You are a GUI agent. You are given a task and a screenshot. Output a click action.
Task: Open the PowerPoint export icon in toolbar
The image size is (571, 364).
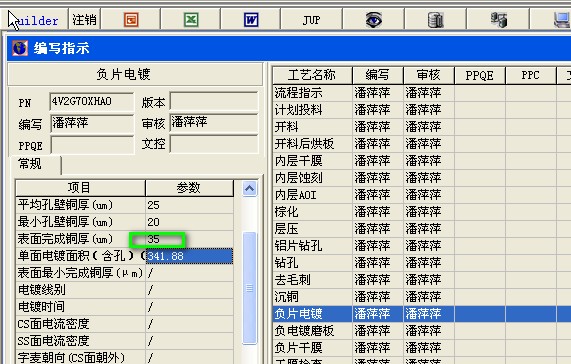point(131,19)
